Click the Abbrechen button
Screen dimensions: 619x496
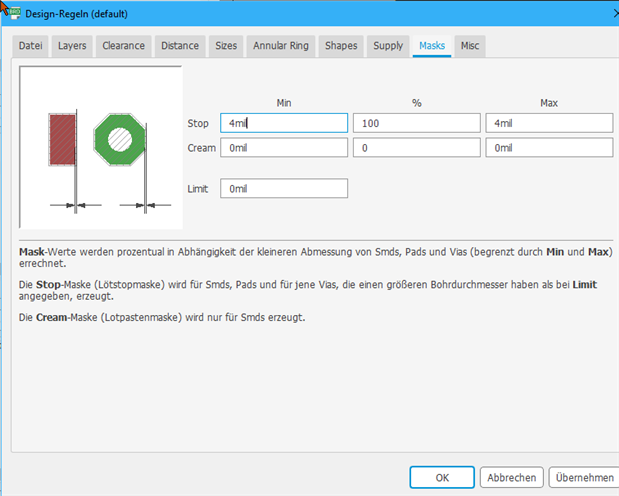pyautogui.click(x=511, y=477)
